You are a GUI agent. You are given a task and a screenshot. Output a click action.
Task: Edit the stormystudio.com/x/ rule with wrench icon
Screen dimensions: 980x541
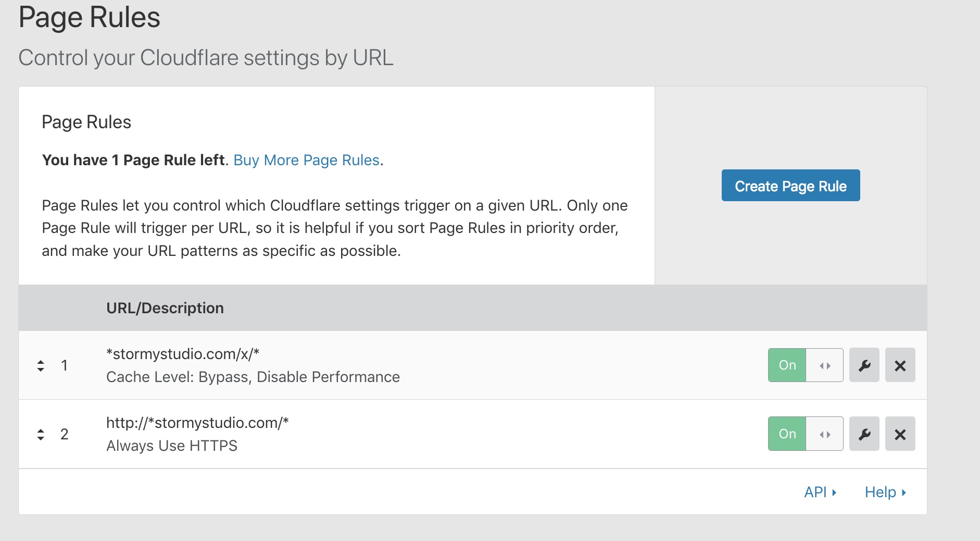864,365
